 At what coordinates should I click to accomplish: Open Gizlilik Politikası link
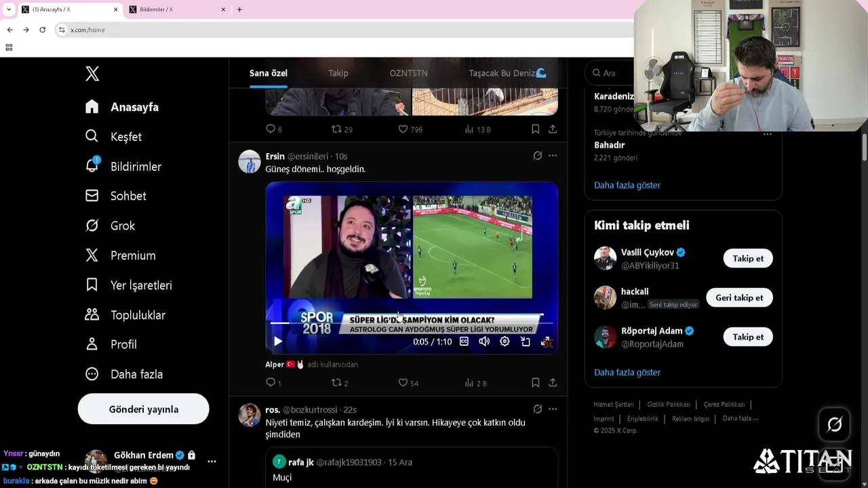pyautogui.click(x=669, y=405)
